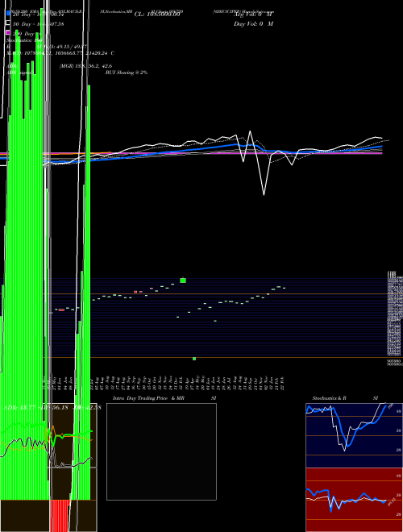Select the Day Vol: 0 M label
403x532 pixels.
tap(253, 23)
